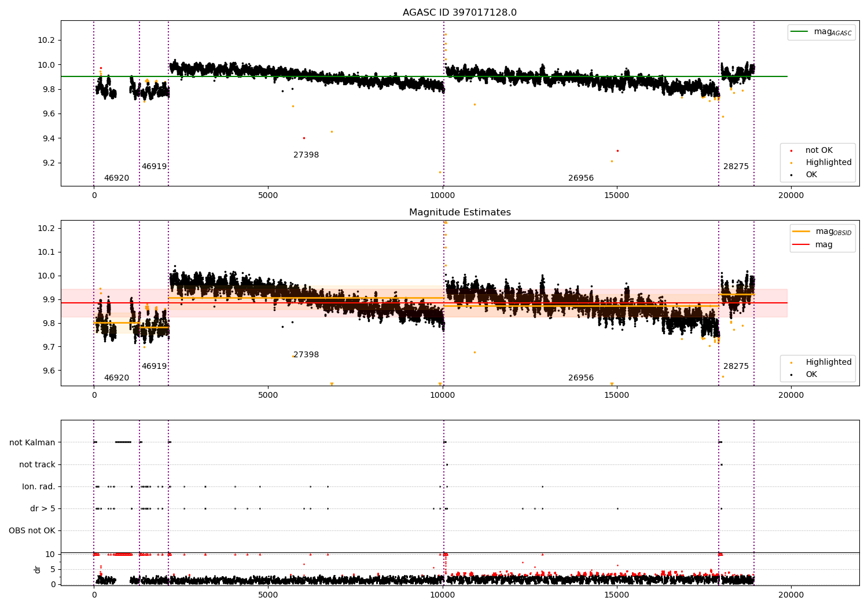Click the 10.1 y-tick of Magnitude Estimates plot
Image resolution: width=868 pixels, height=608 pixels.
coord(47,252)
